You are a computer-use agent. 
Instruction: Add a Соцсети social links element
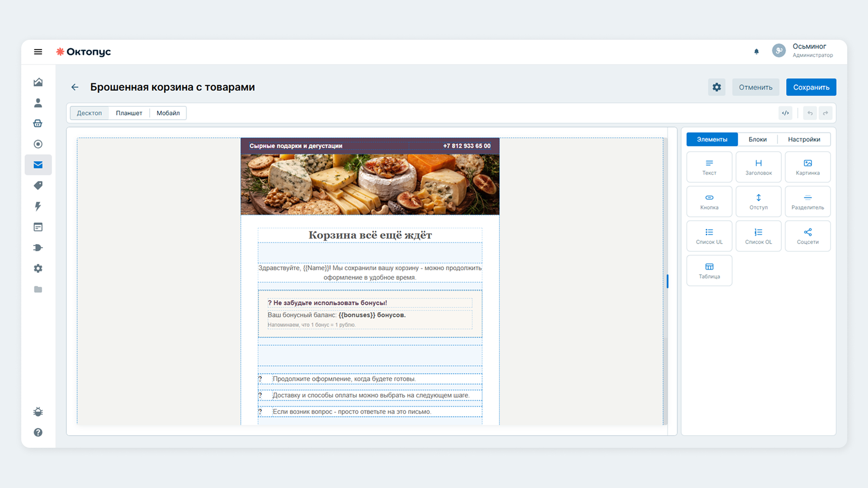pos(807,236)
